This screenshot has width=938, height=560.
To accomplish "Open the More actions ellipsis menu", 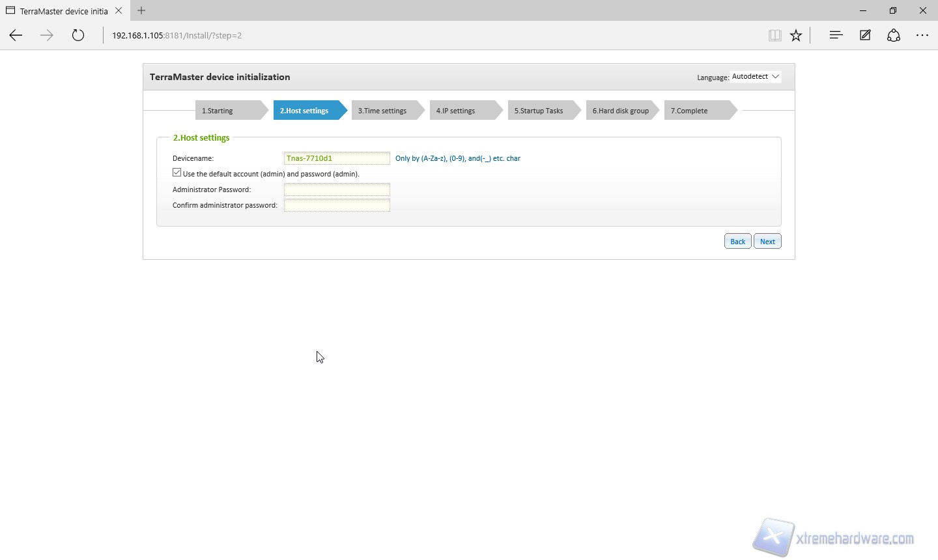I will (922, 36).
